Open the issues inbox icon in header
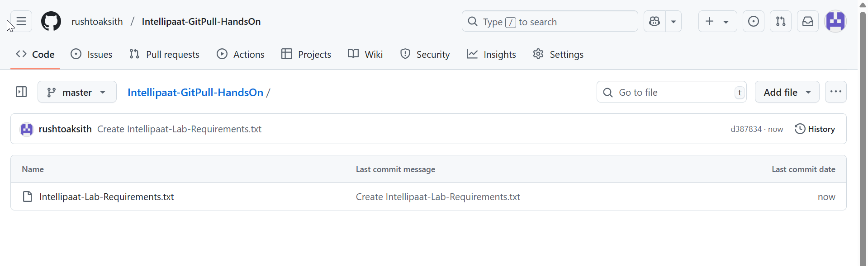This screenshot has height=266, width=868. [x=754, y=21]
